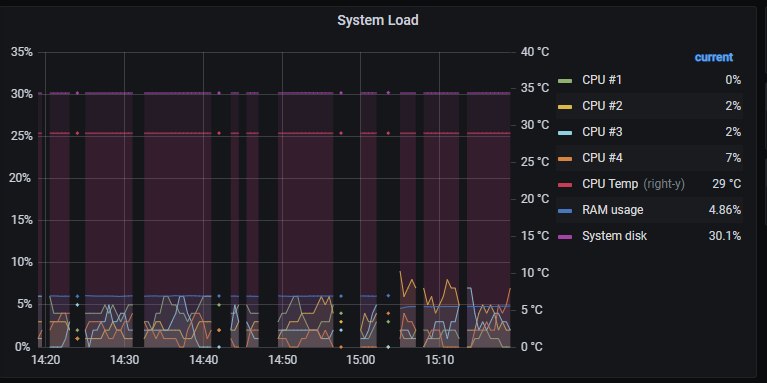Screen dimensions: 767x383
Task: Toggle the CPU #1 series in legend
Action: tap(602, 80)
